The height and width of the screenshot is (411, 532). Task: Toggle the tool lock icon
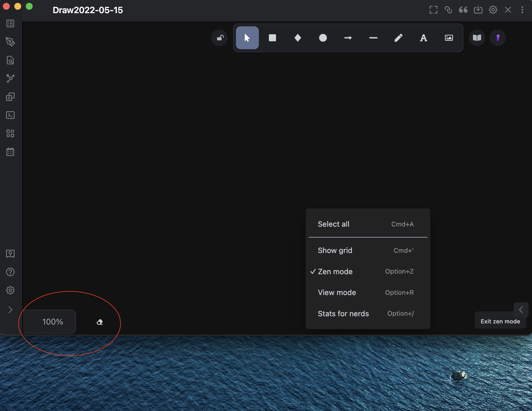(x=220, y=38)
